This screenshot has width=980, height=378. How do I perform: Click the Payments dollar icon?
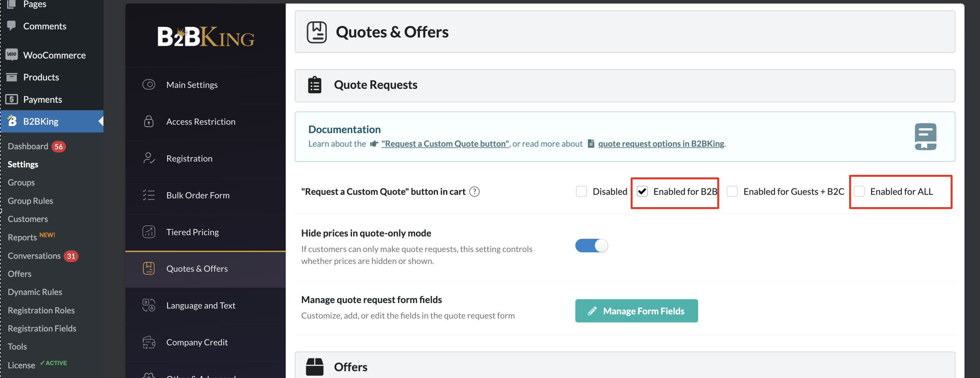12,99
